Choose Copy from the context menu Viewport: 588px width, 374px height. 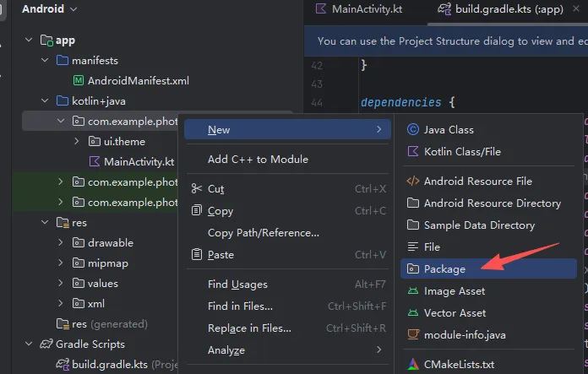point(287,211)
